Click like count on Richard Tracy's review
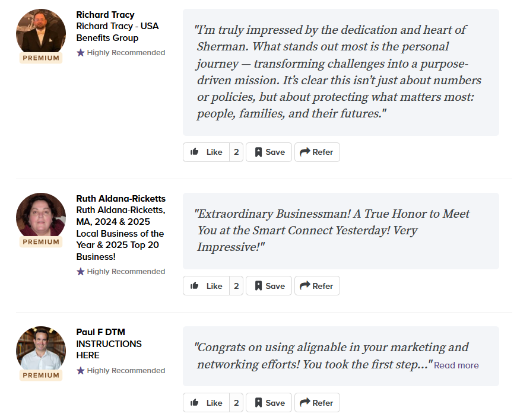The image size is (517, 420). (236, 152)
